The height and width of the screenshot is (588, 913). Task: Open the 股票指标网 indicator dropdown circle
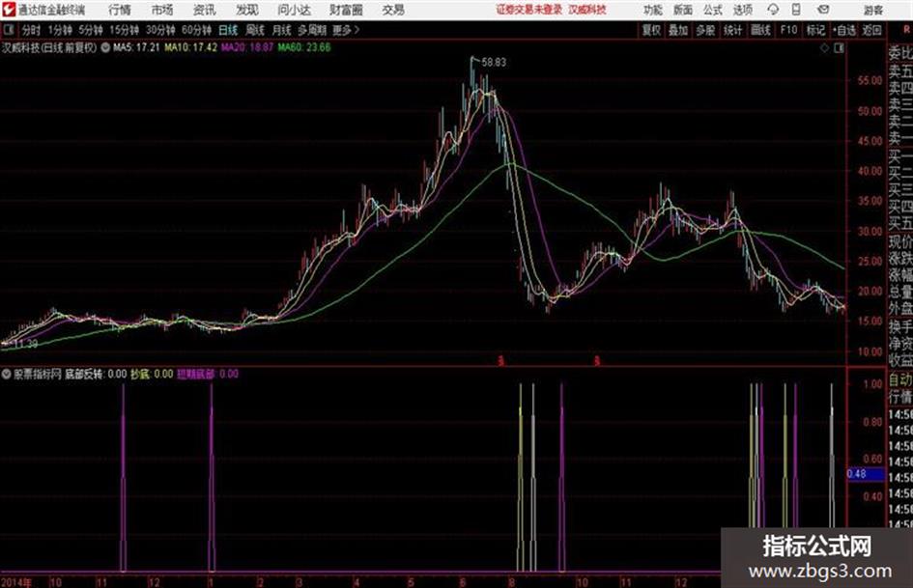tap(7, 374)
